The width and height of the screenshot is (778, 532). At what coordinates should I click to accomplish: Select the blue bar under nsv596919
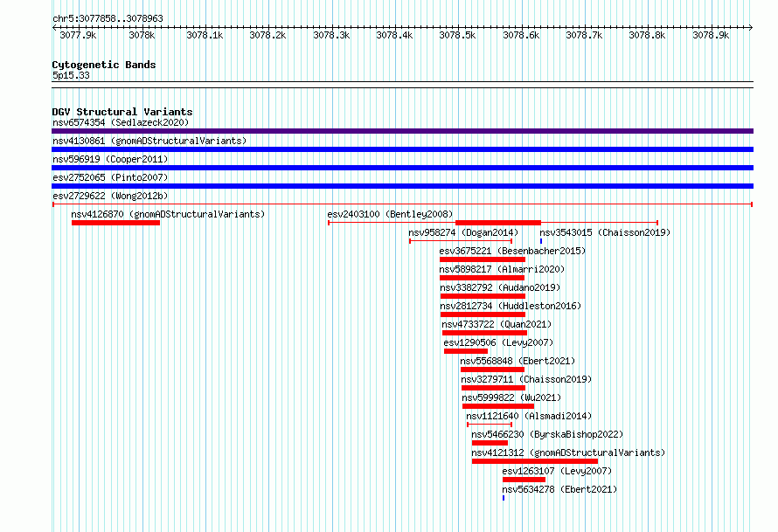[402, 168]
